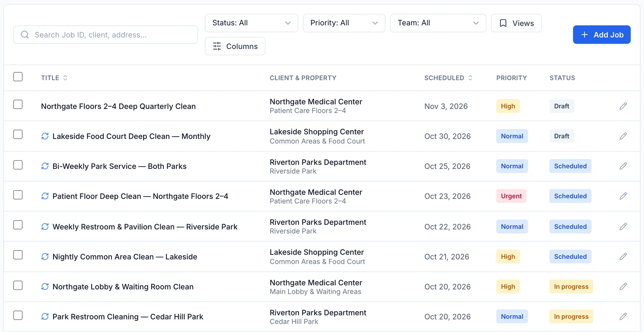The width and height of the screenshot is (644, 332).
Task: Click recurring icon beside Weekly Restroom & Pavilion Clean
Action: tap(45, 227)
